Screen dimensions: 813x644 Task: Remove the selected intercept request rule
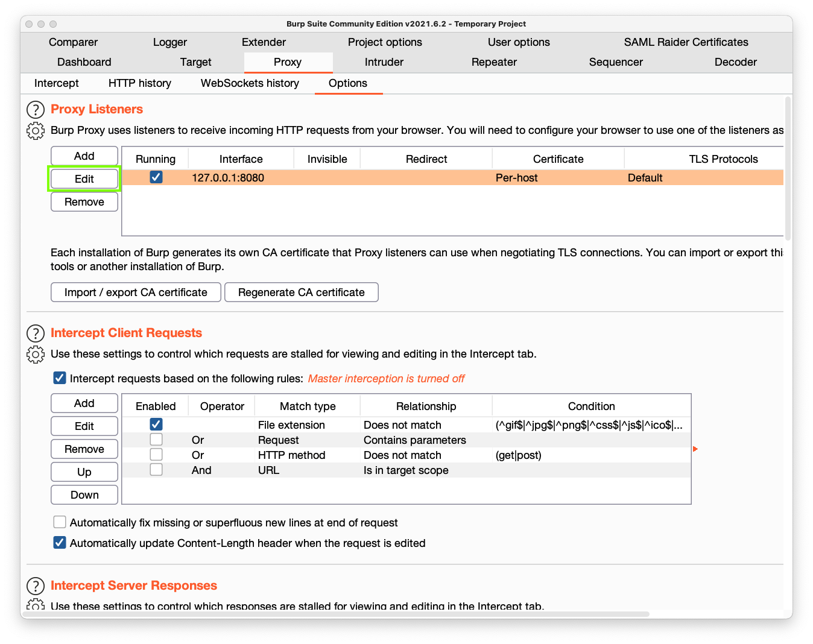click(84, 449)
